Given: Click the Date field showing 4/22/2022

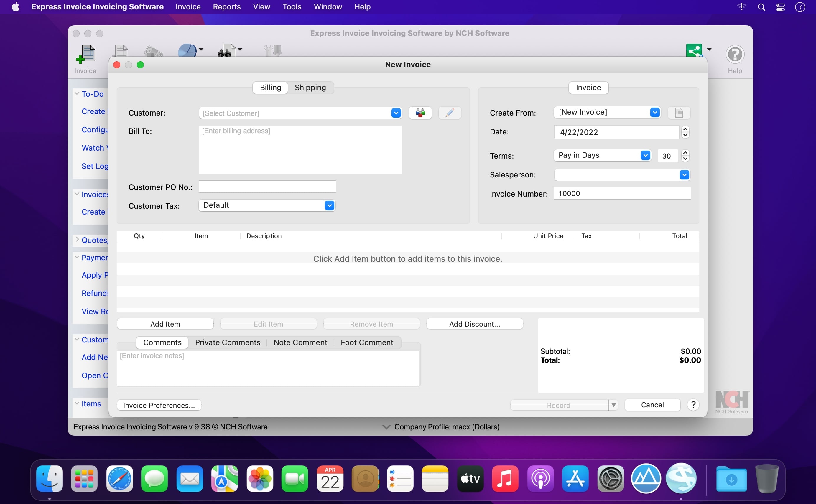Looking at the screenshot, I should click(616, 132).
